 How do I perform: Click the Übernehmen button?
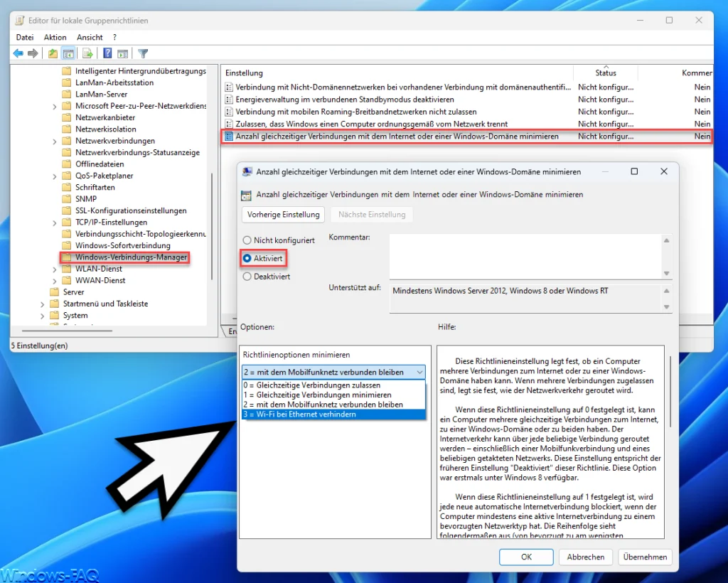[645, 557]
